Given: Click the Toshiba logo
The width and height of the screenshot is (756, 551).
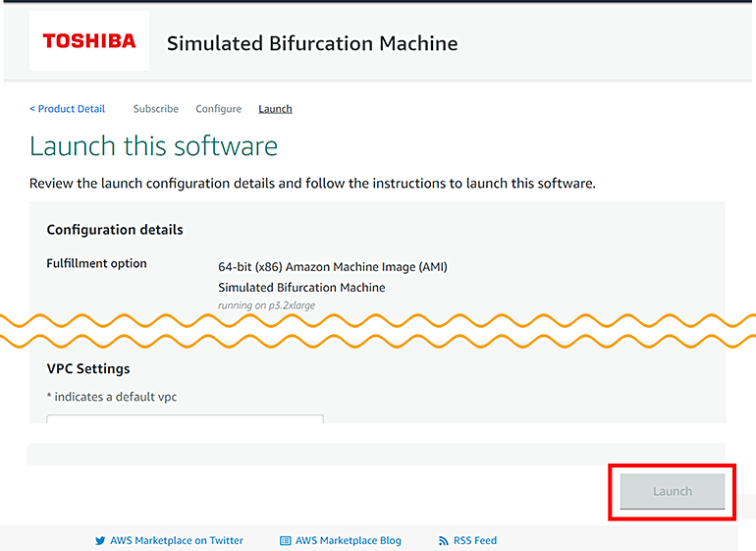Looking at the screenshot, I should (89, 41).
